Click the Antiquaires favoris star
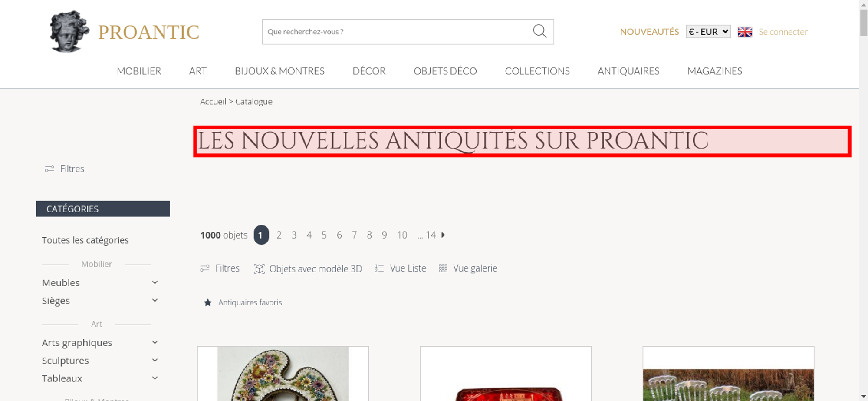Image resolution: width=868 pixels, height=401 pixels. point(208,302)
